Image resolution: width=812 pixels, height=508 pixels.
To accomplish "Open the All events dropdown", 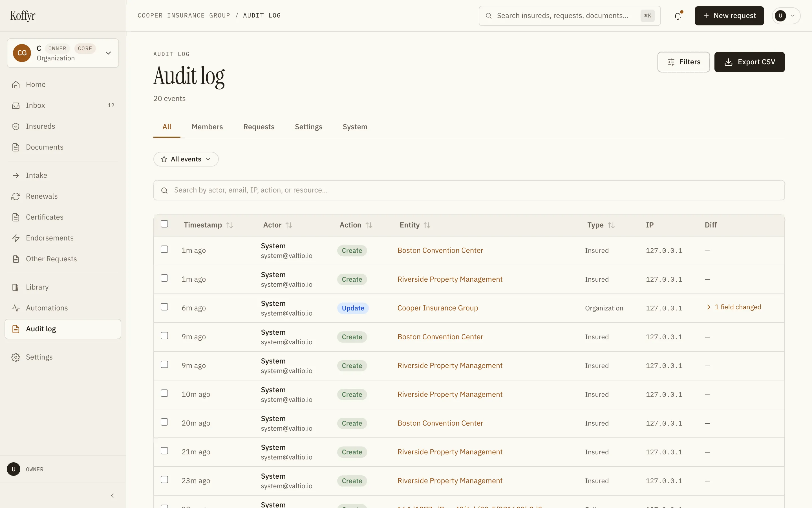I will pos(186,159).
